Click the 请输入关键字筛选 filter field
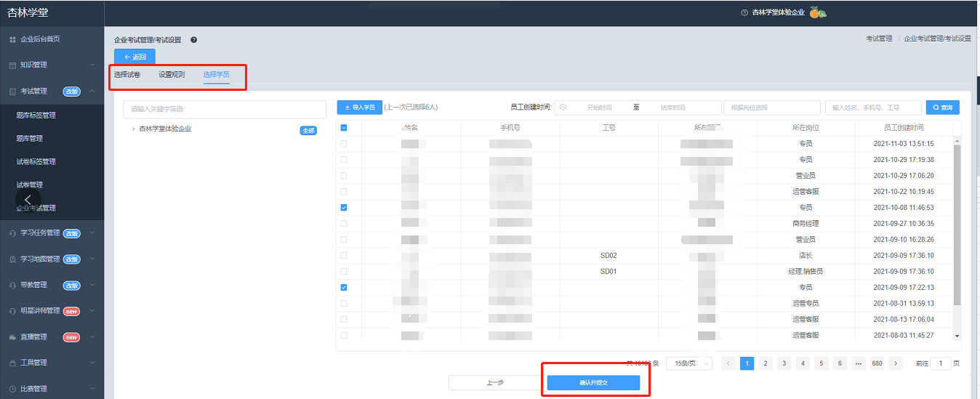The height and width of the screenshot is (399, 980). tap(225, 109)
